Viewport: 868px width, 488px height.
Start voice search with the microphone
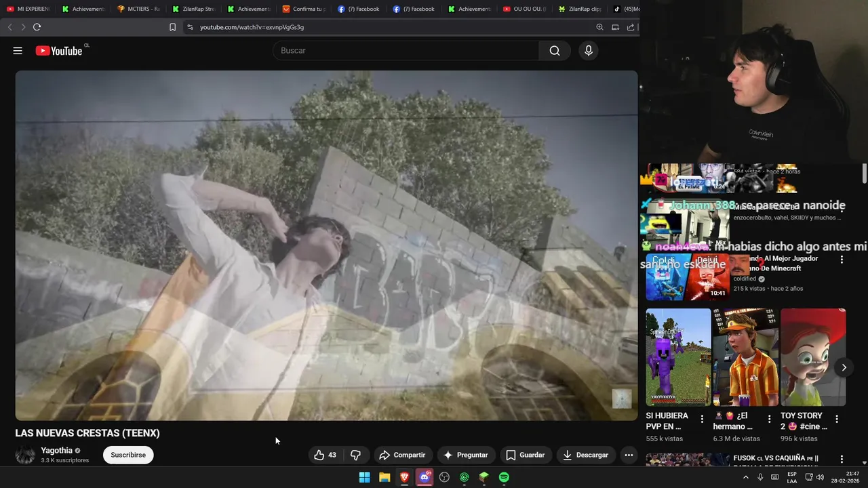click(x=588, y=51)
